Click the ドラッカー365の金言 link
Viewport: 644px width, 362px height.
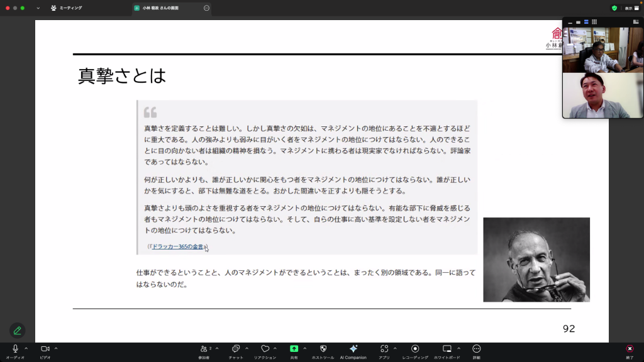(x=178, y=247)
